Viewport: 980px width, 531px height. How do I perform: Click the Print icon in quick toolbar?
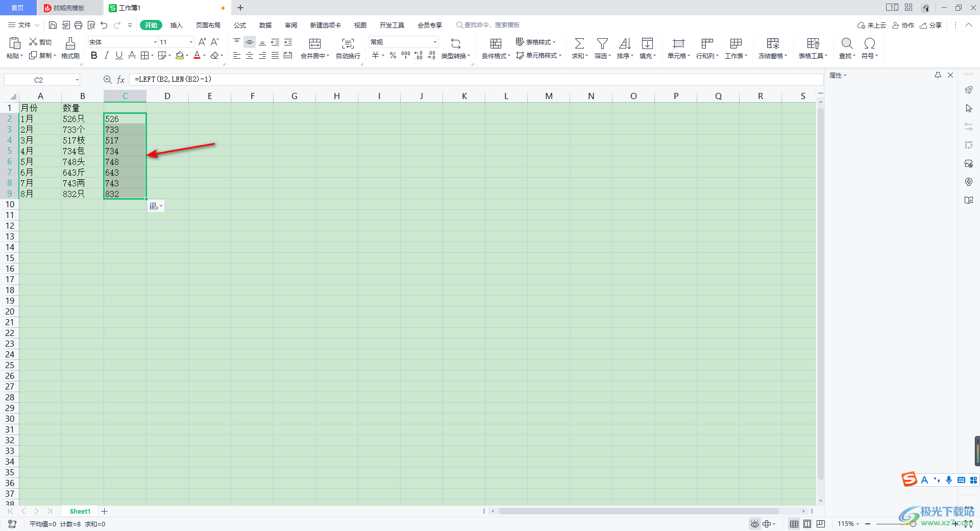[78, 25]
